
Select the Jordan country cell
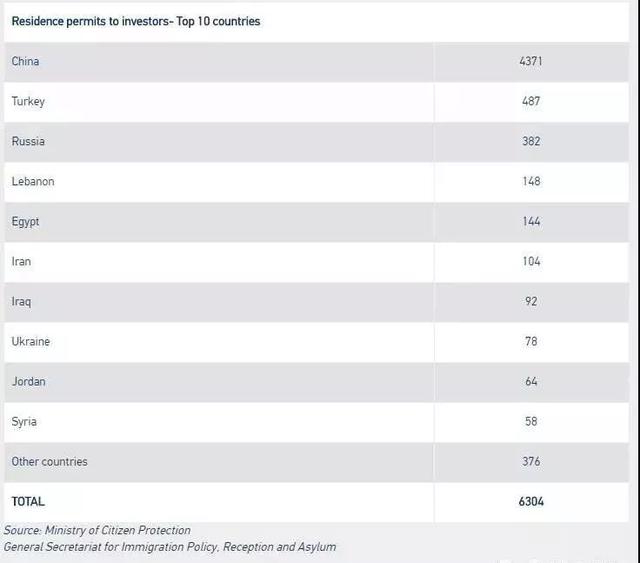click(x=29, y=381)
